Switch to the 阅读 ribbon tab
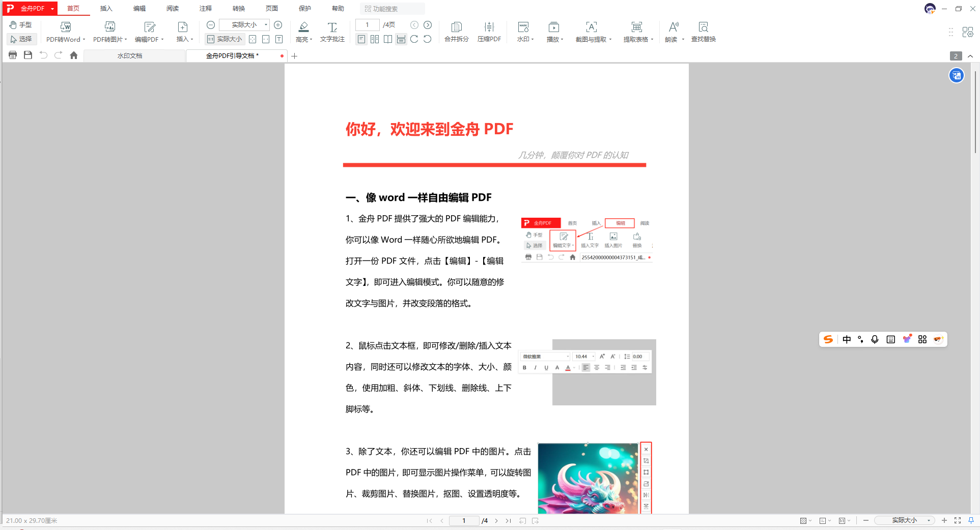This screenshot has height=530, width=980. point(172,9)
